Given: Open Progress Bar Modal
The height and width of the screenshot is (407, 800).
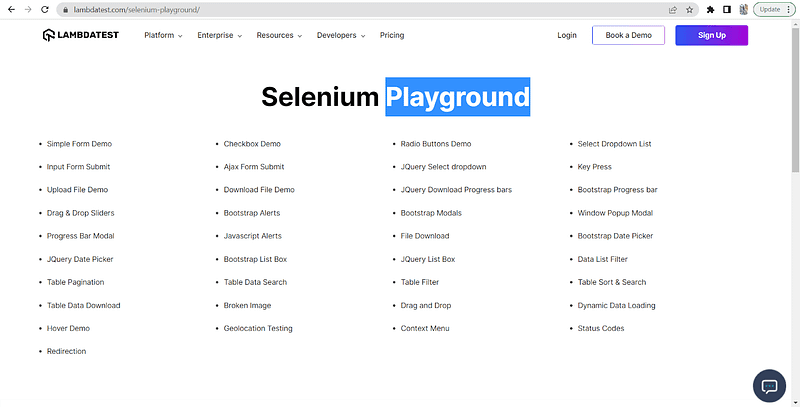Looking at the screenshot, I should tap(81, 236).
